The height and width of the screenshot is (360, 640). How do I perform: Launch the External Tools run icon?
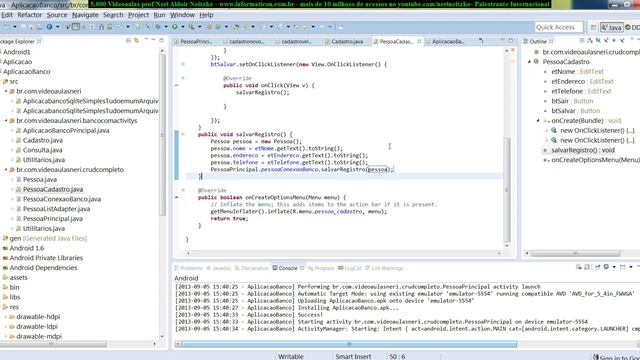click(191, 27)
